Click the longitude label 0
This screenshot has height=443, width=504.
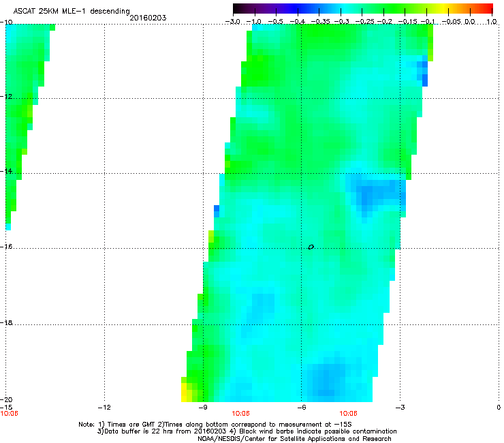(x=499, y=408)
